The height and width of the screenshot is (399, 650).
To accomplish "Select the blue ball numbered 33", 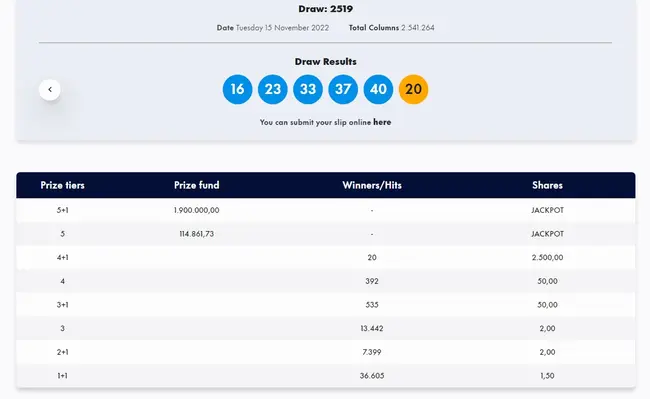I will pos(308,89).
